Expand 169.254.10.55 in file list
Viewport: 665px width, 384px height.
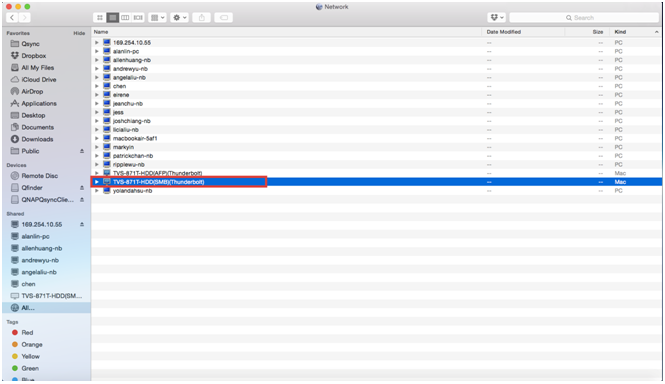97,42
